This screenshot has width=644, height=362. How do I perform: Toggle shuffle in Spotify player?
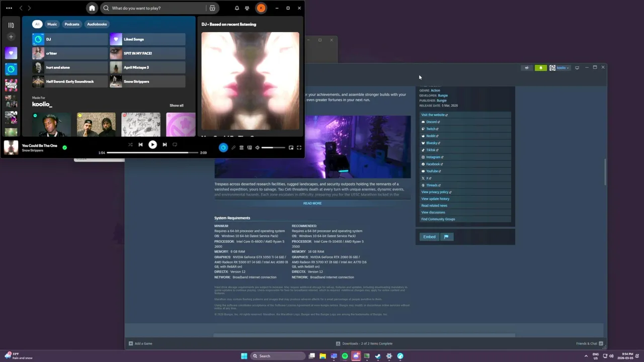(x=130, y=145)
